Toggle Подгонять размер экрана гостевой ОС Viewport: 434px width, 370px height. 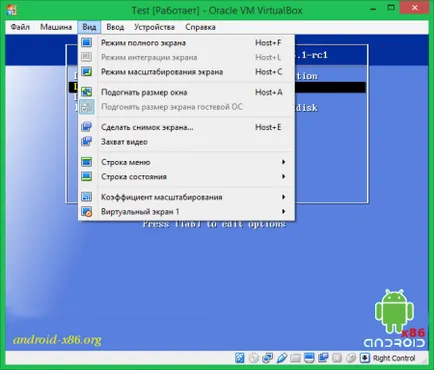[187, 107]
